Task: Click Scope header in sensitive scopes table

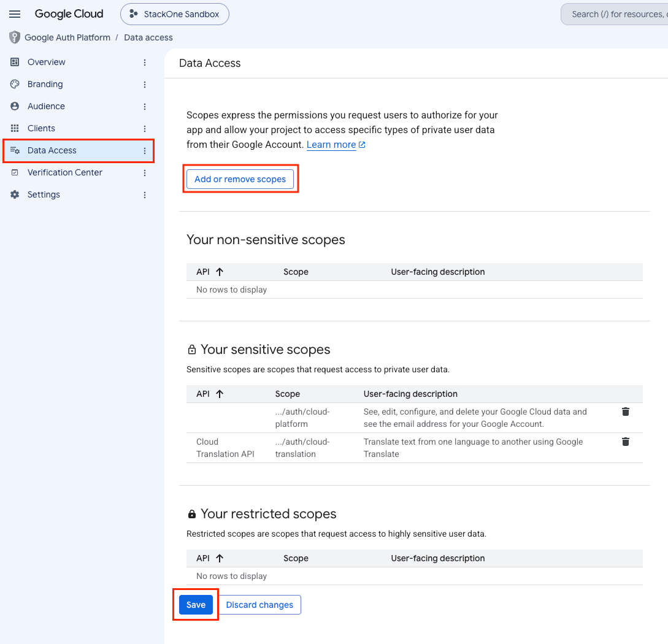Action: point(288,394)
